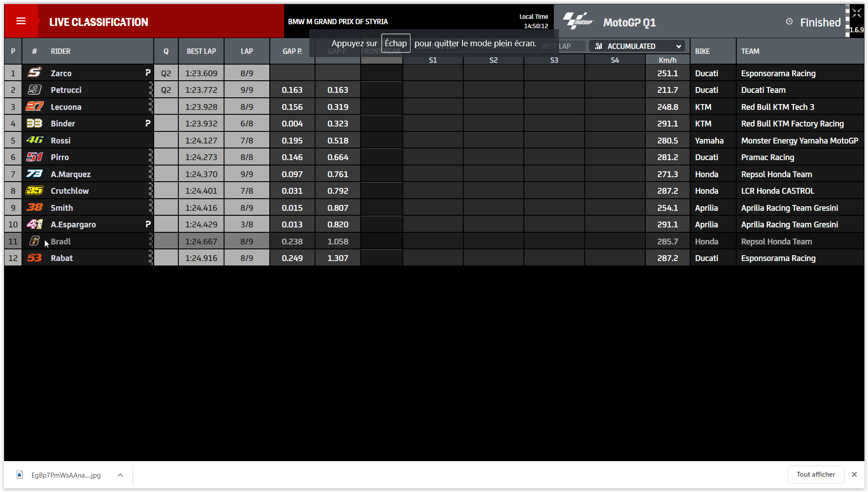Click Crutchlow's number 35 badge
Screen dimensions: 868x492
coord(35,190)
